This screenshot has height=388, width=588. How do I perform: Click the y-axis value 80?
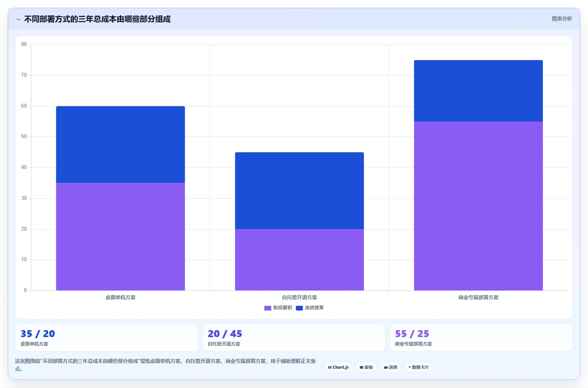pyautogui.click(x=24, y=44)
